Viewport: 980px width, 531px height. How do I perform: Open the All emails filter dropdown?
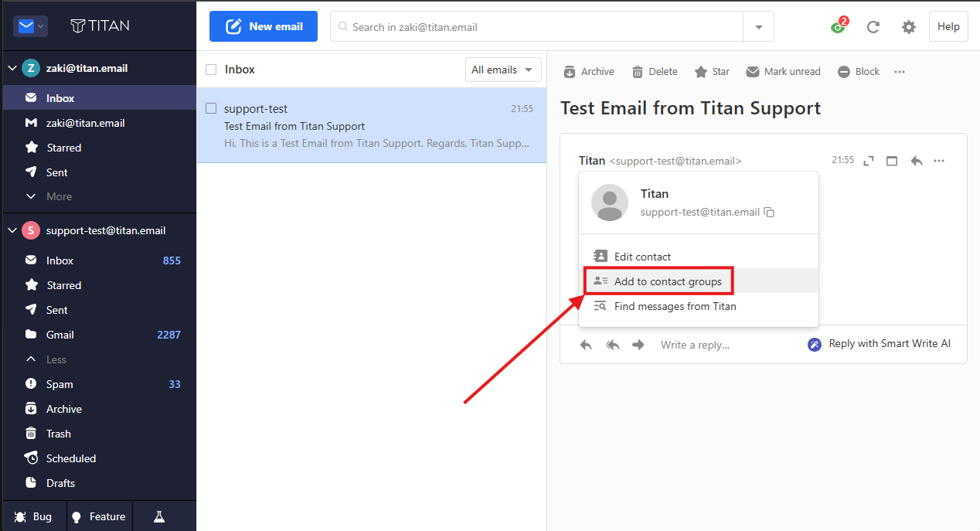click(503, 70)
